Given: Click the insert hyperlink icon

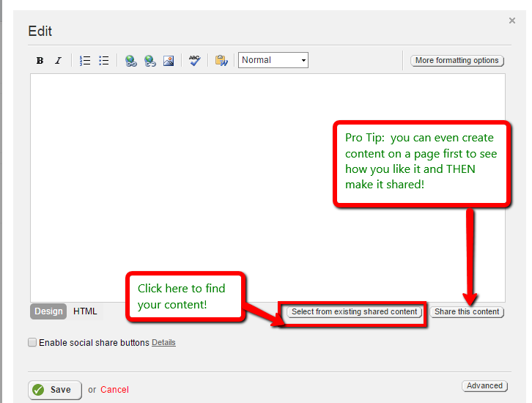Looking at the screenshot, I should [x=130, y=61].
